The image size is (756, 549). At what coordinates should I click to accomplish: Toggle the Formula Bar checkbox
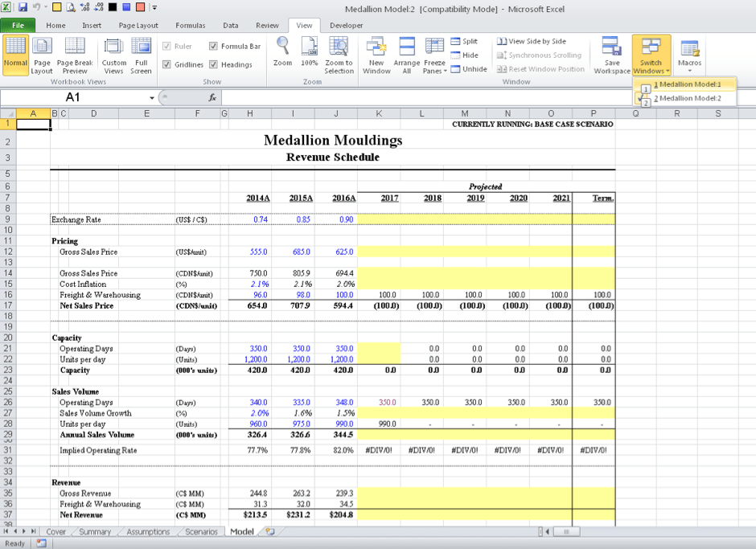tap(213, 47)
